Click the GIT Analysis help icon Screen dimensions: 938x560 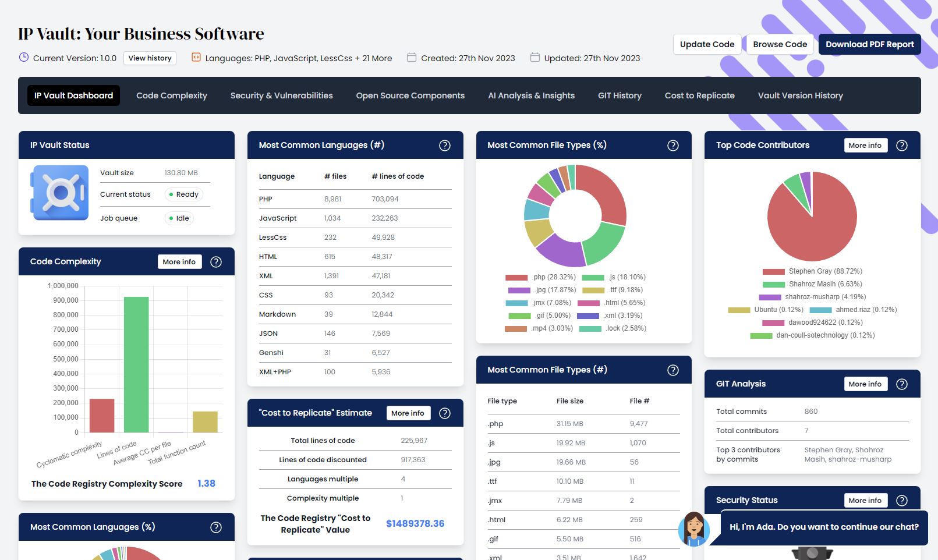(902, 384)
